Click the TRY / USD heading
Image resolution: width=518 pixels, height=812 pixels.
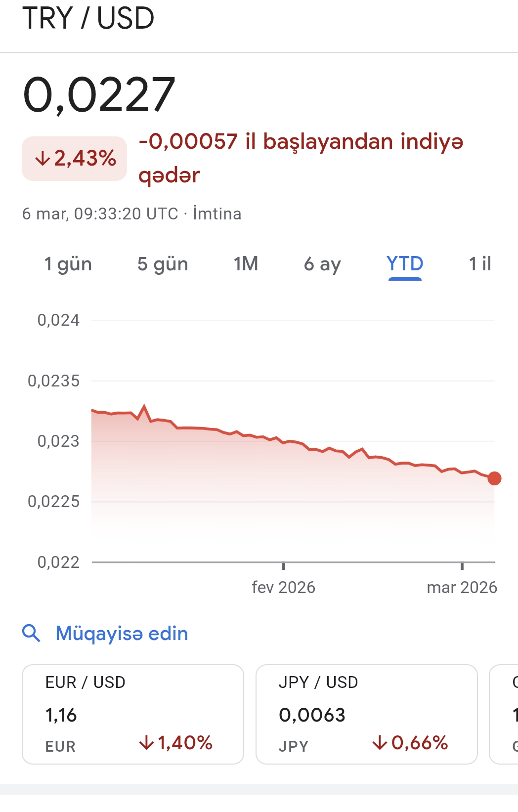pos(88,18)
